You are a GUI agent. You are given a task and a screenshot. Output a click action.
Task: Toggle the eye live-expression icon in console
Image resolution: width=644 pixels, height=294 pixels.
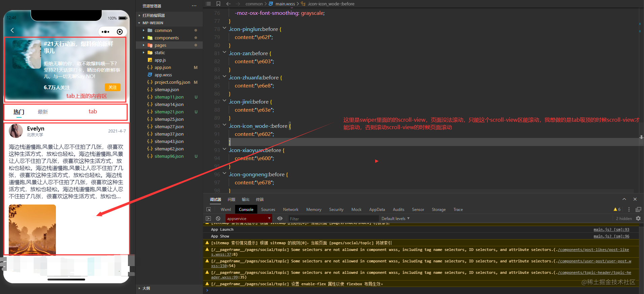click(x=280, y=218)
